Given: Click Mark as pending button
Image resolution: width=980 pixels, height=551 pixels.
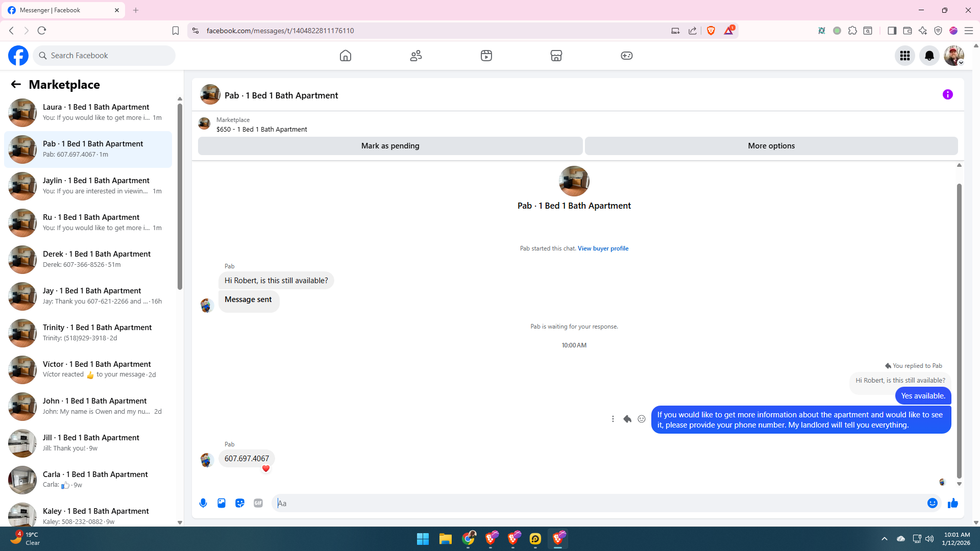Looking at the screenshot, I should (x=390, y=146).
